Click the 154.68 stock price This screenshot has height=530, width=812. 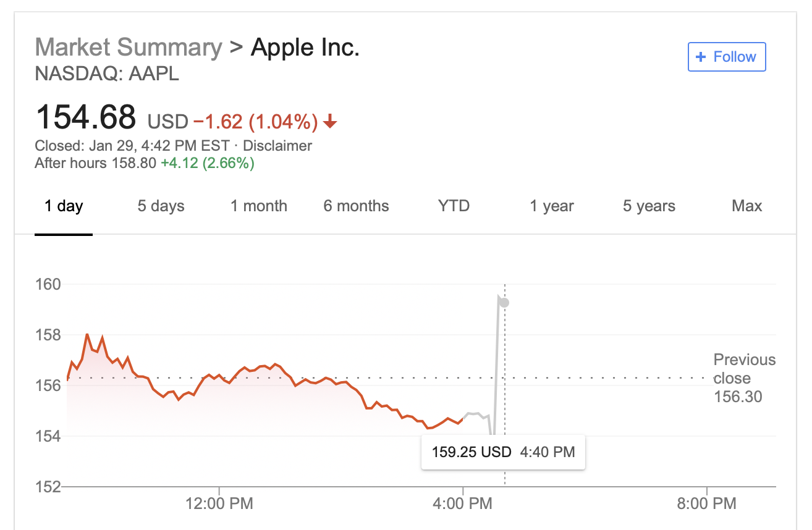pyautogui.click(x=85, y=117)
